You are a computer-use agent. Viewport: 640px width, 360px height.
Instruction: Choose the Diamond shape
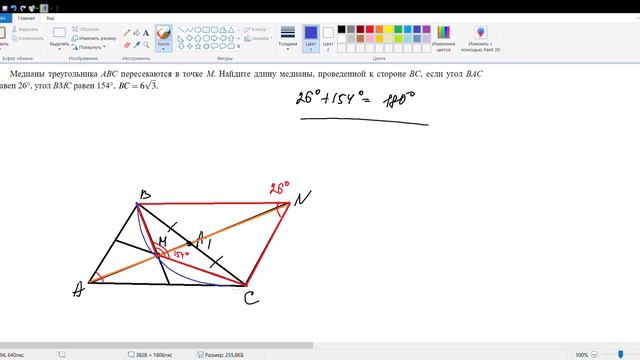189,38
